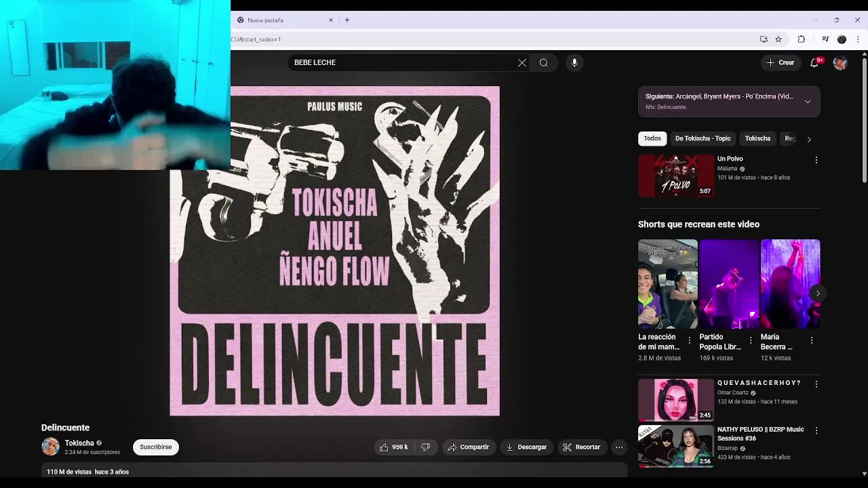Click the 110 M de vistas text
Screen dimensions: 868x488
click(x=68, y=472)
